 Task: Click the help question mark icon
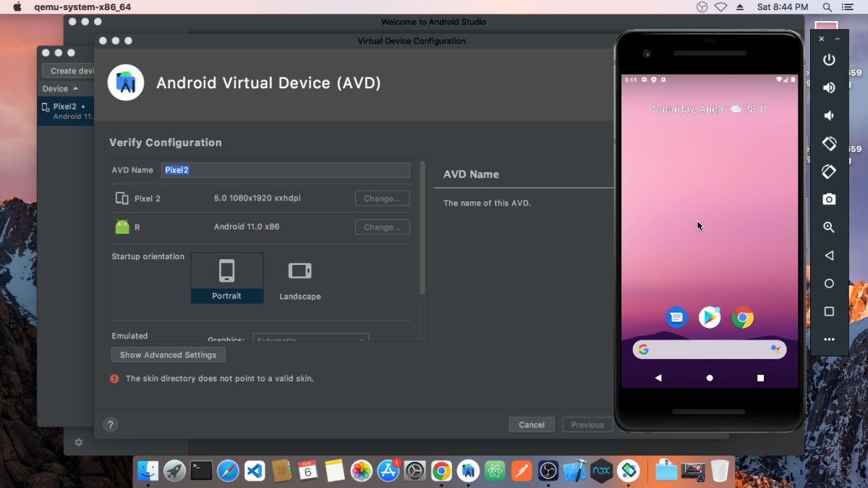(x=111, y=425)
